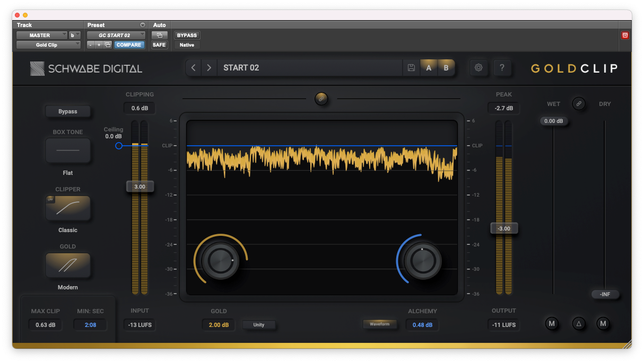Click the Clipper Classic curve tile
644x363 pixels.
(68, 208)
